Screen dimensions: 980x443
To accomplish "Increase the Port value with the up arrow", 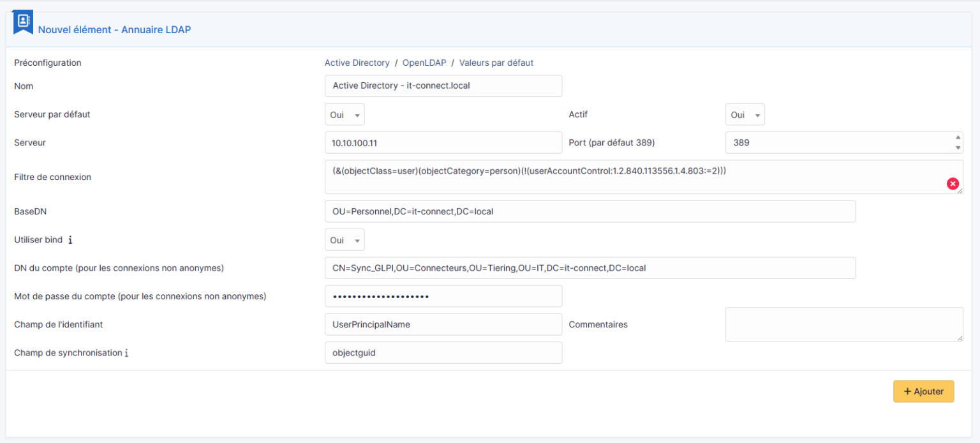I will tap(958, 138).
